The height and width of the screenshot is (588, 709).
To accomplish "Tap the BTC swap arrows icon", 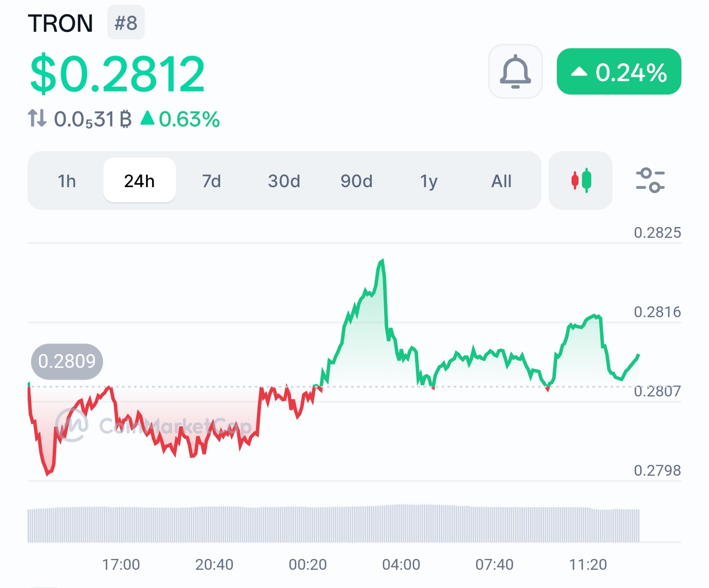I will (x=37, y=119).
